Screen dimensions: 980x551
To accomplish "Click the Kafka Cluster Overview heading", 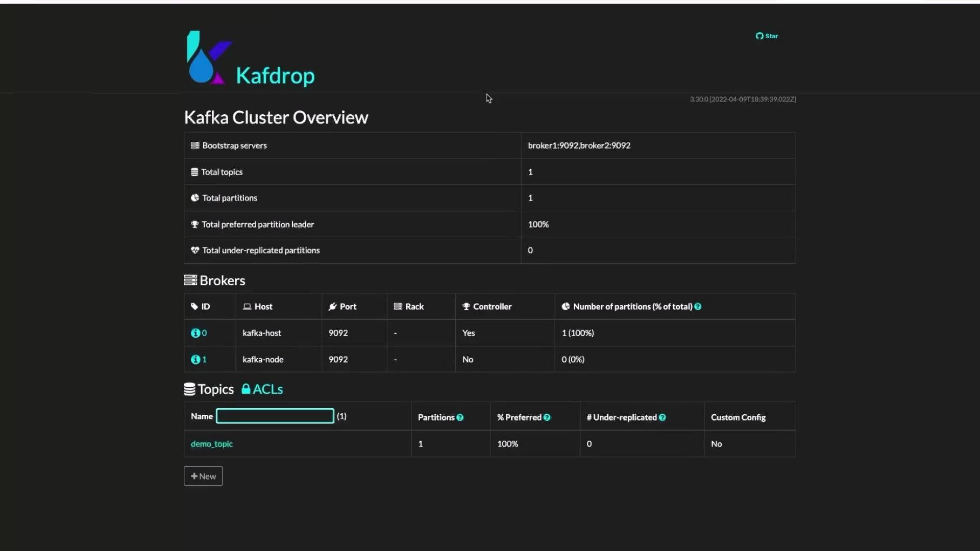I will [x=276, y=117].
